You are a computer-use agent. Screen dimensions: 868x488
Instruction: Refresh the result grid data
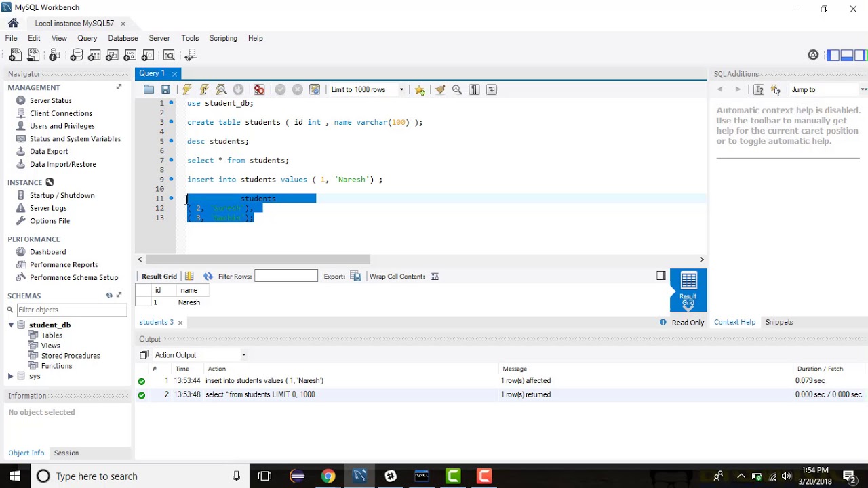click(x=208, y=276)
